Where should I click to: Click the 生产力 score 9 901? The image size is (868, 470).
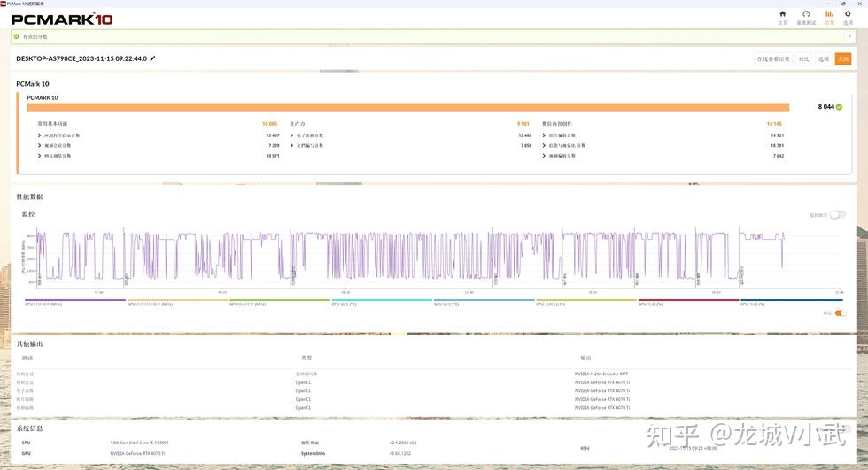point(523,124)
